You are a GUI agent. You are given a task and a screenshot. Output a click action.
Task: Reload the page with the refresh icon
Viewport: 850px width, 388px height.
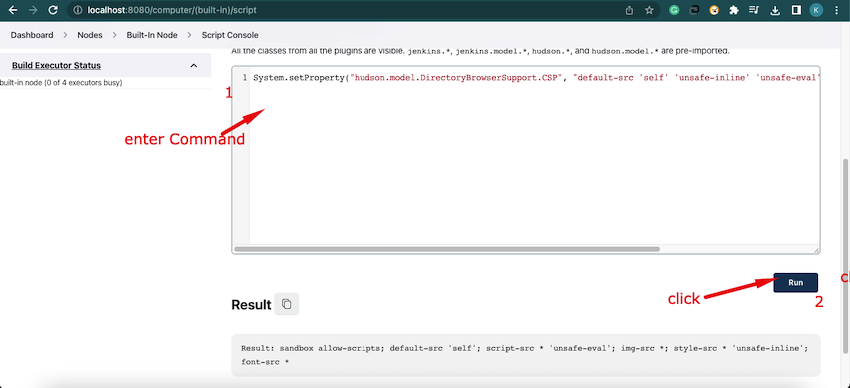53,10
